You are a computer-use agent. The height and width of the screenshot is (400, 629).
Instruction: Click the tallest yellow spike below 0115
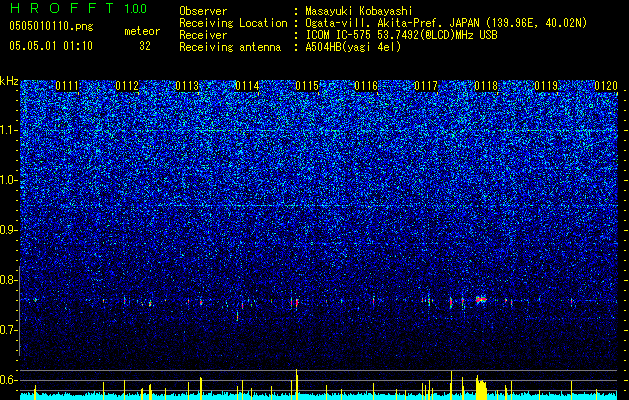[x=296, y=384]
